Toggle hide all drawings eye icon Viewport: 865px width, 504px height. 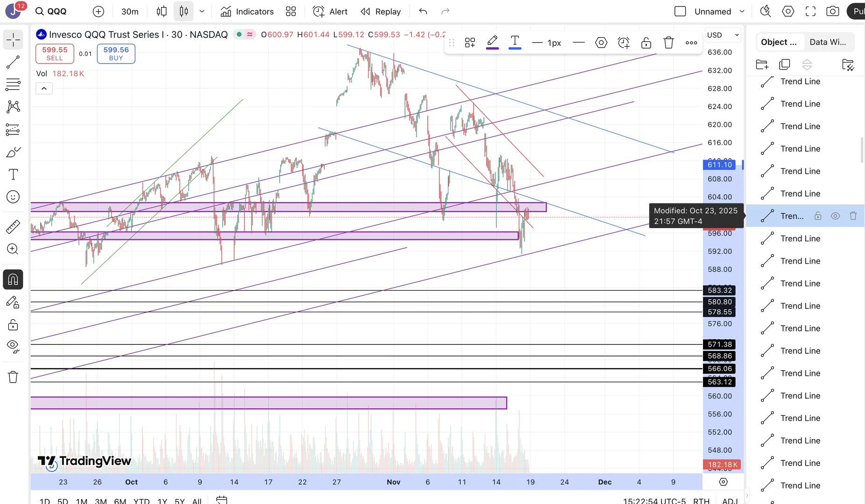click(x=13, y=346)
